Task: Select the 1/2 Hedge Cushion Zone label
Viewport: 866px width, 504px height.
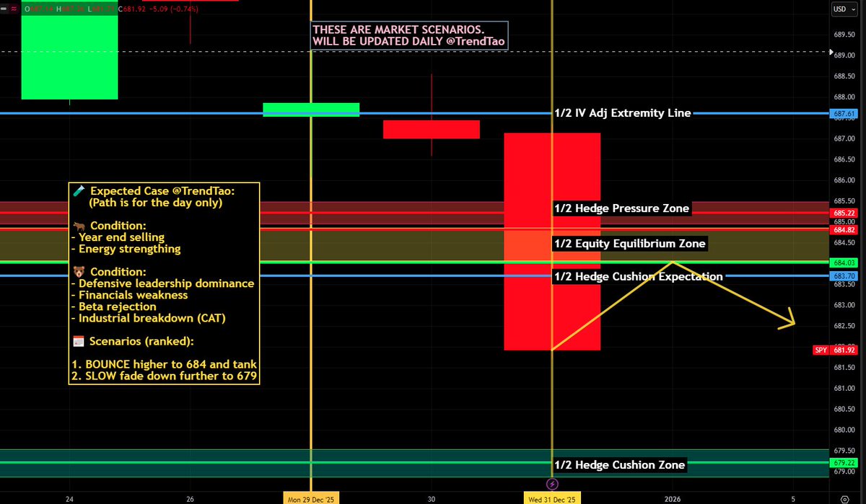Action: pyautogui.click(x=619, y=465)
